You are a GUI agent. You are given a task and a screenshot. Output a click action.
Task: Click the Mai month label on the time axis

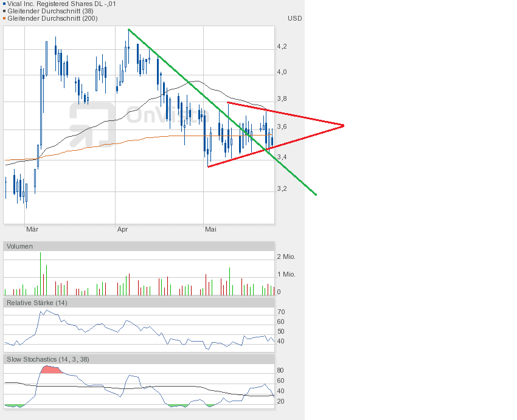tap(210, 229)
